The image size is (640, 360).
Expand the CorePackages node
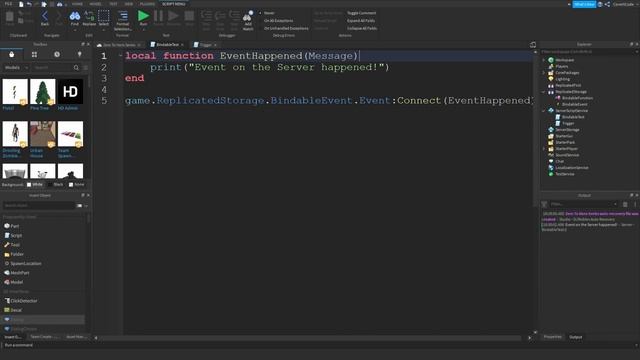pos(544,73)
